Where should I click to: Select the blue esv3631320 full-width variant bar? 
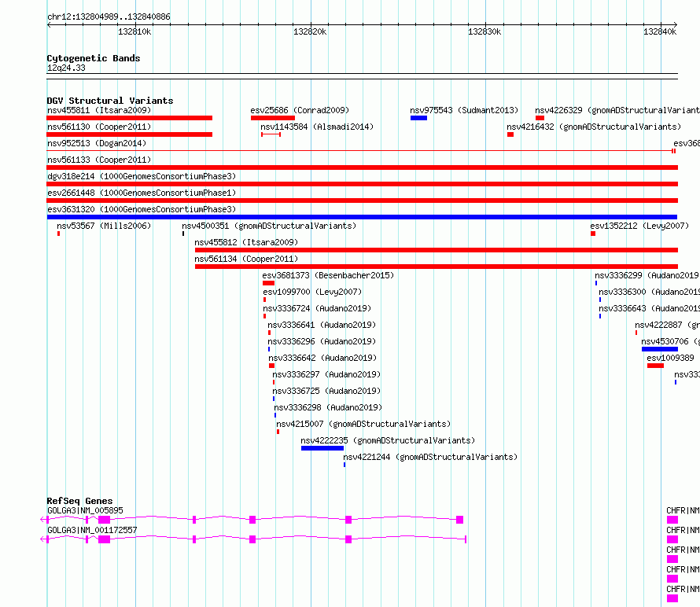[362, 217]
